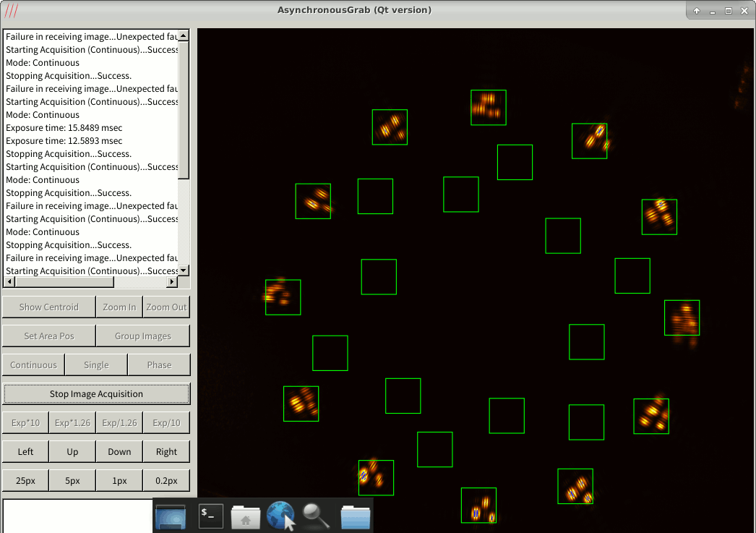Launch the web browser globe icon
Image resolution: width=756 pixels, height=533 pixels.
[x=280, y=516]
